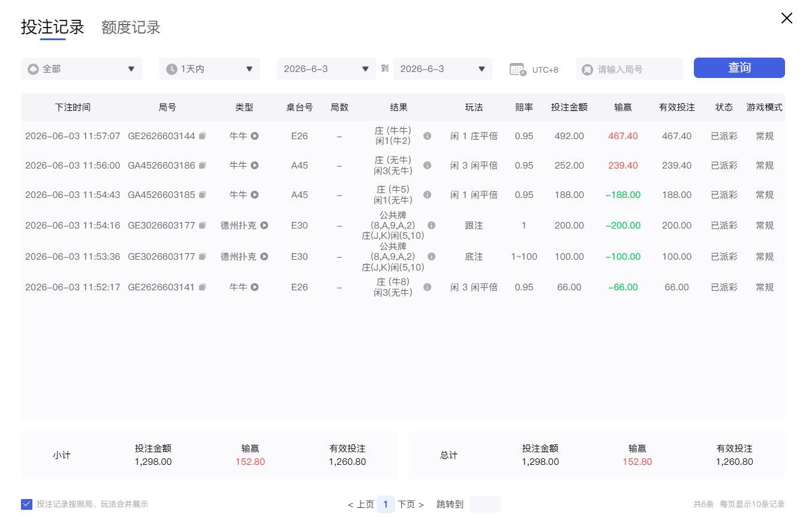Switch to 额度记录 tab
The height and width of the screenshot is (517, 812).
click(131, 28)
